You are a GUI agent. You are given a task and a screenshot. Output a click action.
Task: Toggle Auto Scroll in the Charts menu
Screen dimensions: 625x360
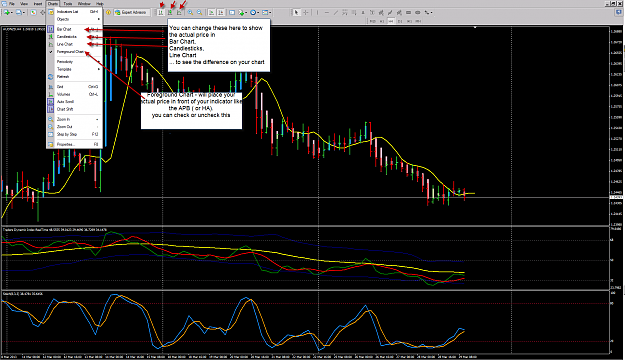coord(74,102)
